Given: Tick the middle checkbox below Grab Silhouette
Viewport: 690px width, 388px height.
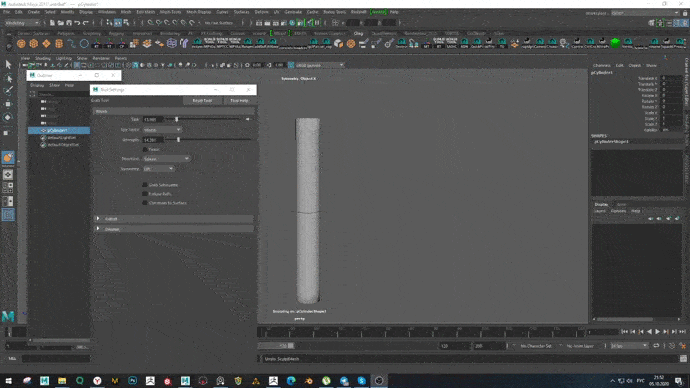Looking at the screenshot, I should (145, 194).
